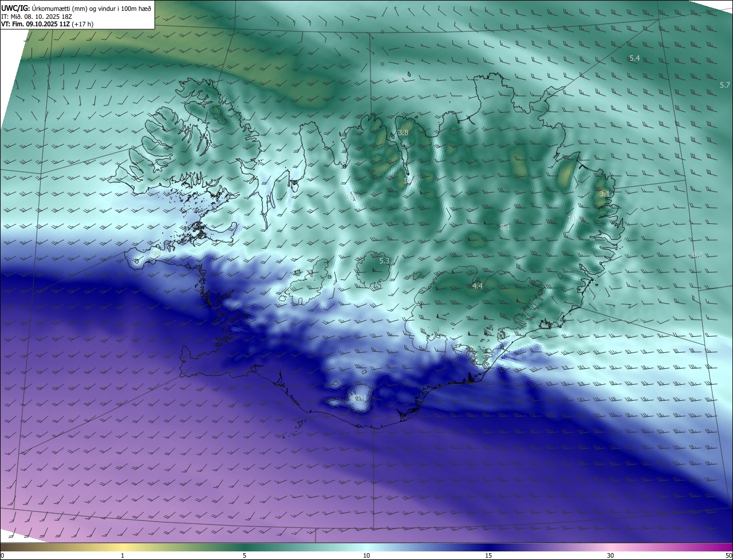Click the 5.7 value label on the map

pos(724,85)
